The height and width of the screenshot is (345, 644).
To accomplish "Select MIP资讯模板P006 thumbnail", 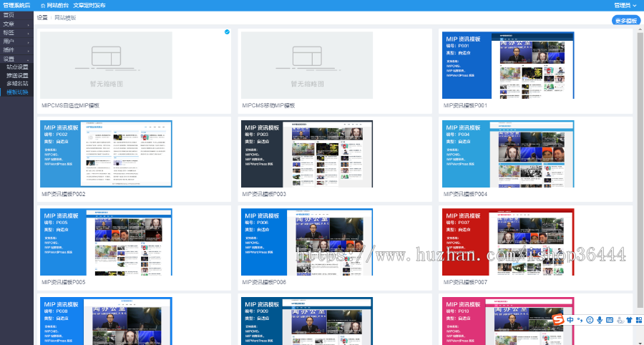I will [307, 242].
